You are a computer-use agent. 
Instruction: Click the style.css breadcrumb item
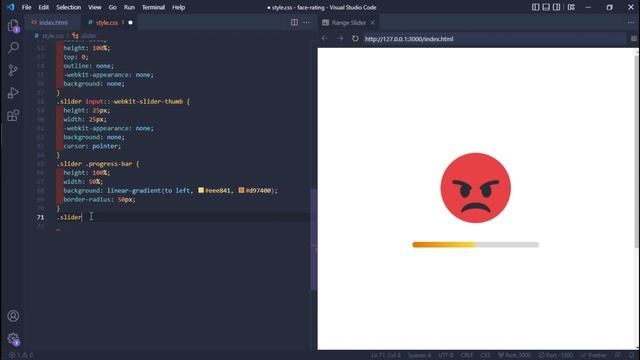click(53, 36)
